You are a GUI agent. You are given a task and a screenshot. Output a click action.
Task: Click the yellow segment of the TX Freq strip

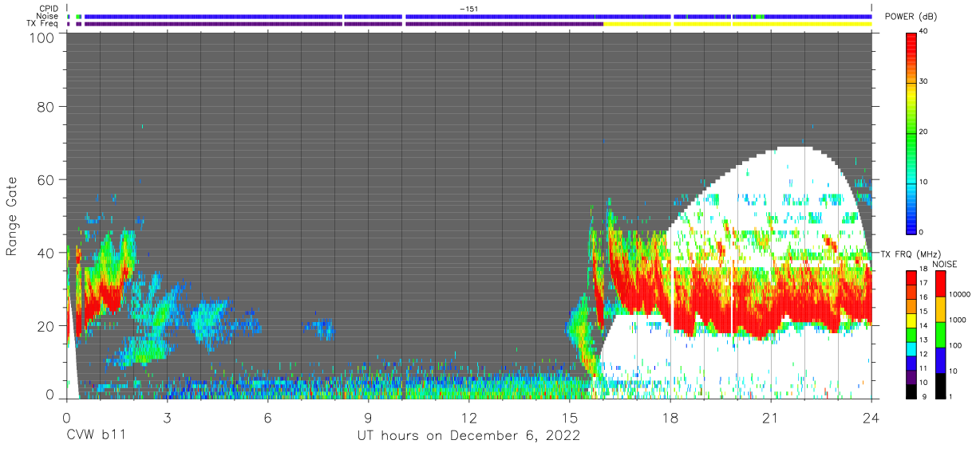[737, 24]
